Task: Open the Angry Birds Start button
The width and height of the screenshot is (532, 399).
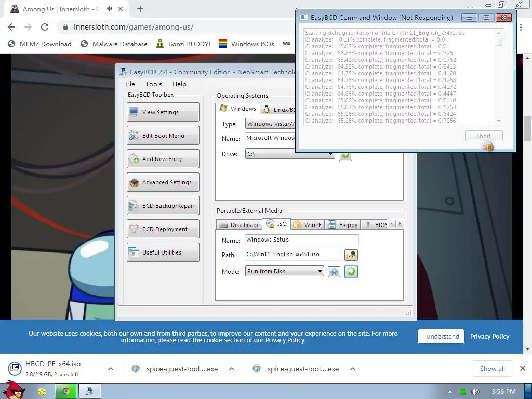Action: pos(14,390)
